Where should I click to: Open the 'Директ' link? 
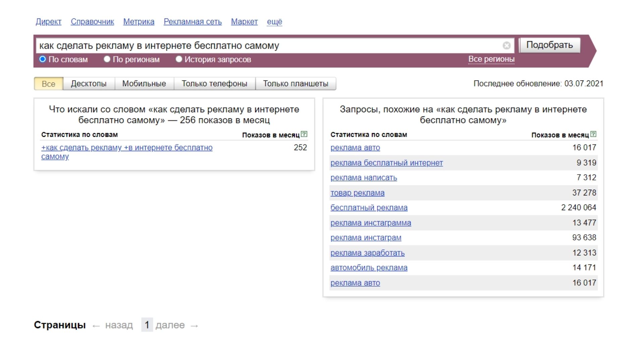pyautogui.click(x=49, y=22)
